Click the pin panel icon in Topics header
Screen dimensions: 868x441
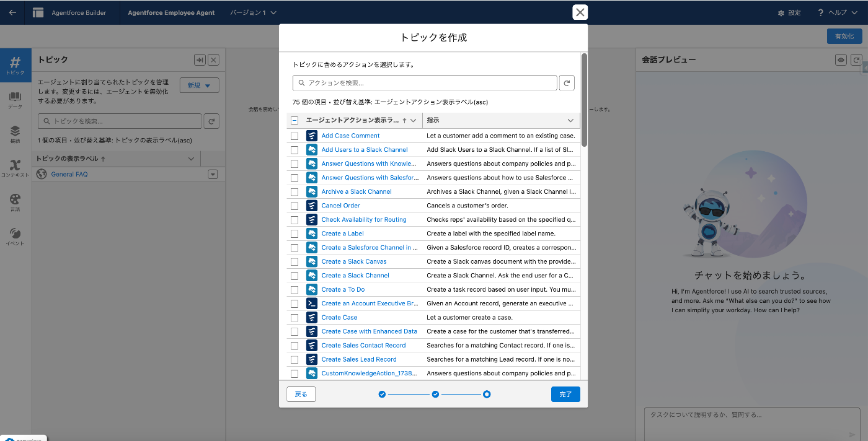tap(200, 60)
